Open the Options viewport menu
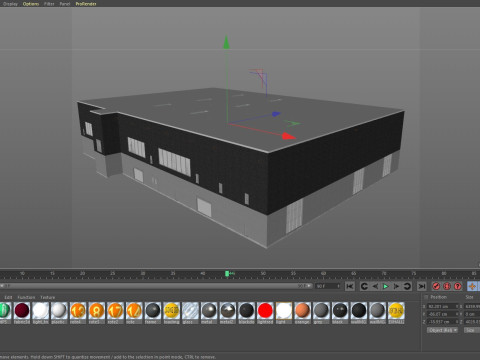This screenshot has width=480, height=360. [x=31, y=4]
